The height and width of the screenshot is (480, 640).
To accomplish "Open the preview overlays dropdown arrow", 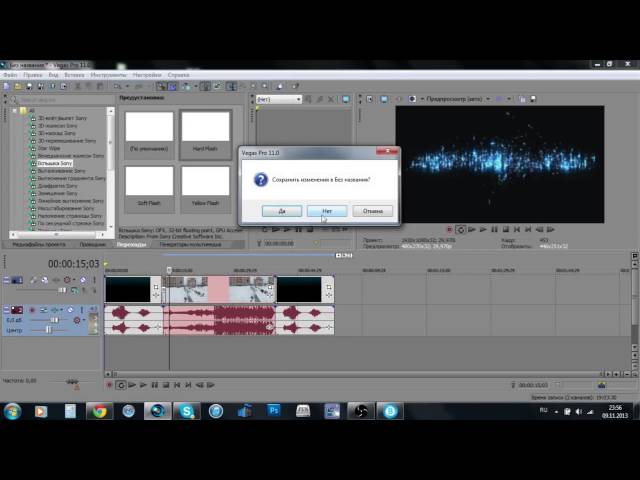I will 509,99.
